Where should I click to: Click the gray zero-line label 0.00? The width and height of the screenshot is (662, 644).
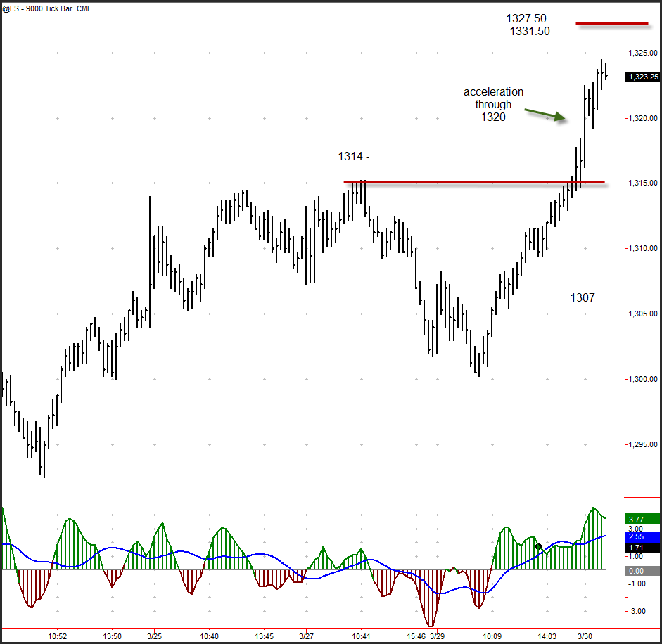[x=637, y=572]
